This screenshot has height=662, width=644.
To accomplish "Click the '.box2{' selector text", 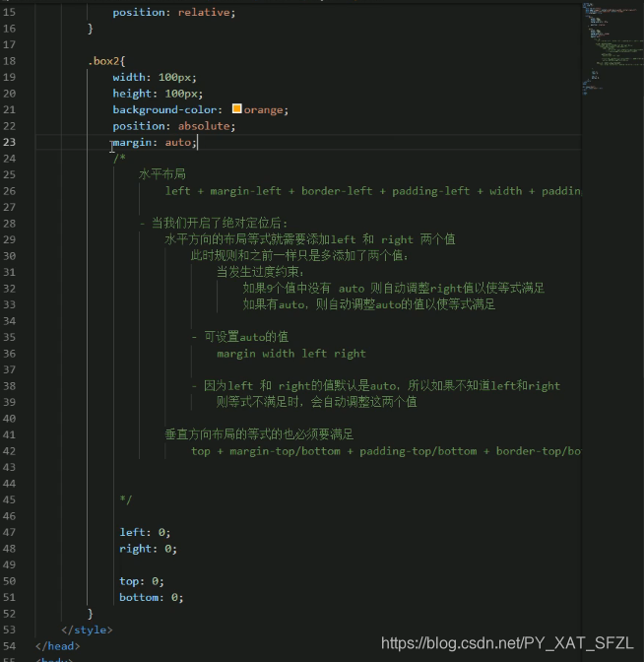I will [106, 61].
